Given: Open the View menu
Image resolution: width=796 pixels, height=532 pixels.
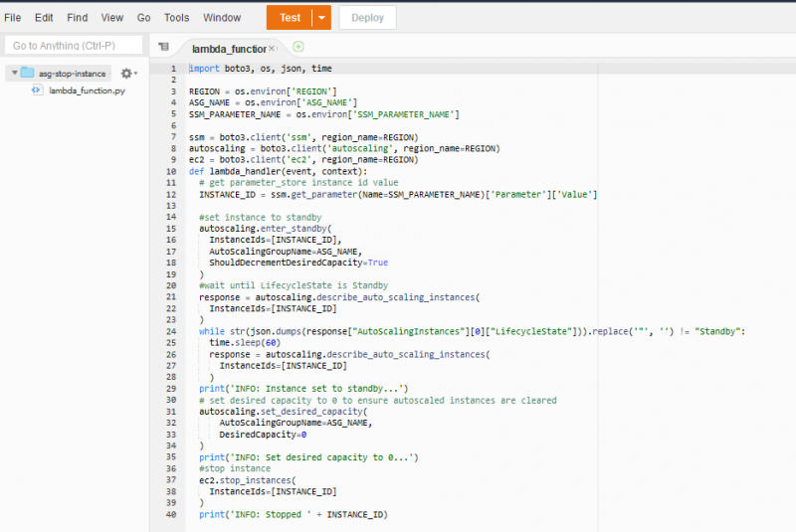Looking at the screenshot, I should 112,18.
